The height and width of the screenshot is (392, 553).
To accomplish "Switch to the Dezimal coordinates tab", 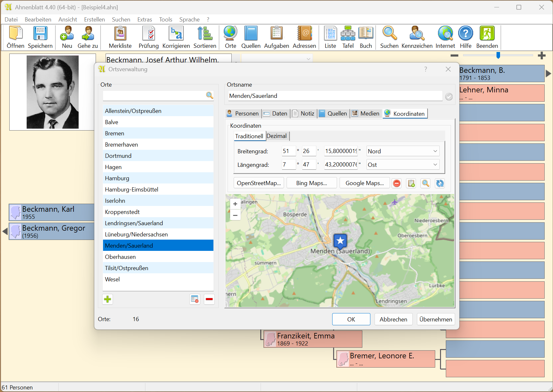I will coord(277,136).
